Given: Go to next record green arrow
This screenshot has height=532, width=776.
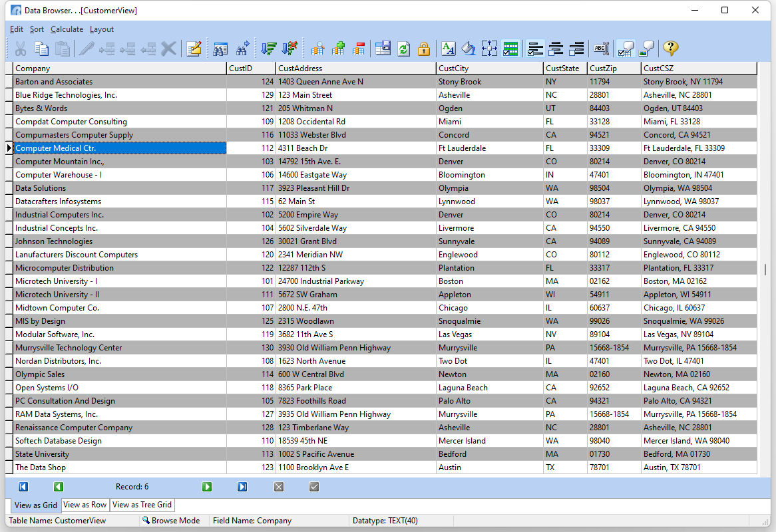Looking at the screenshot, I should coord(207,487).
